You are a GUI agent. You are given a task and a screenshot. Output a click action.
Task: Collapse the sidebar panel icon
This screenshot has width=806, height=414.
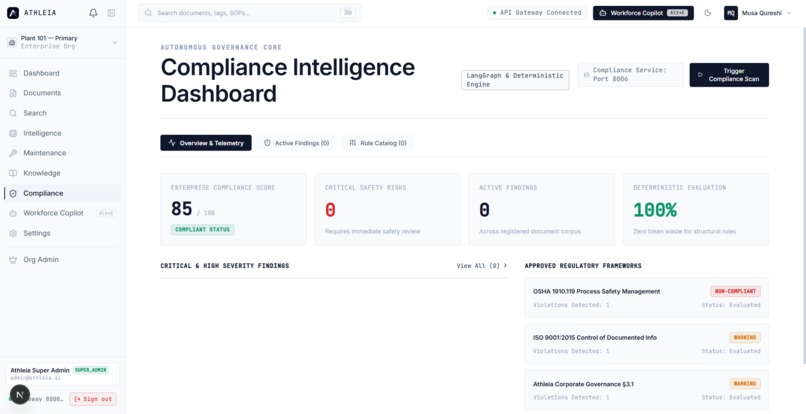pyautogui.click(x=111, y=13)
